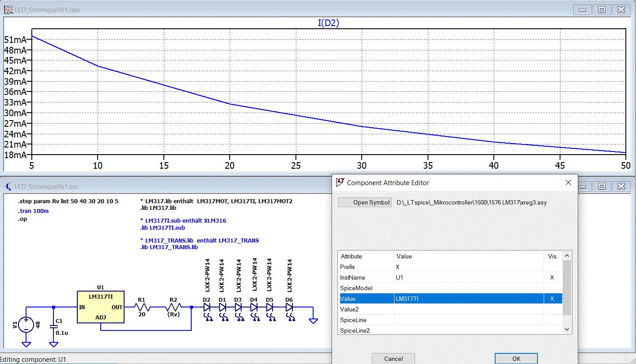The height and width of the screenshot is (364, 636).
Task: Cancel the Component Attribute Editor dialog
Action: pyautogui.click(x=393, y=359)
